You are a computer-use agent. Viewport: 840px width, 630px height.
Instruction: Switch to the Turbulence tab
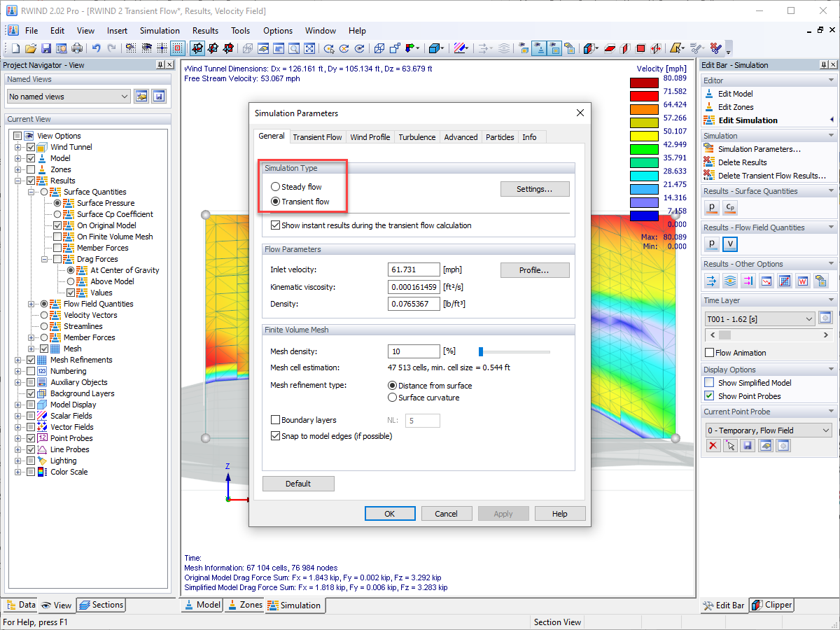pyautogui.click(x=416, y=137)
